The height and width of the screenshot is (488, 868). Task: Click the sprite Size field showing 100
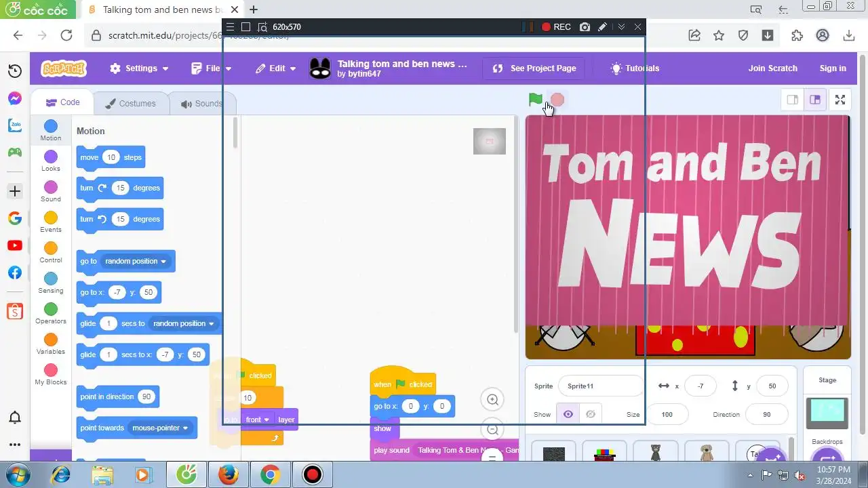pyautogui.click(x=667, y=414)
